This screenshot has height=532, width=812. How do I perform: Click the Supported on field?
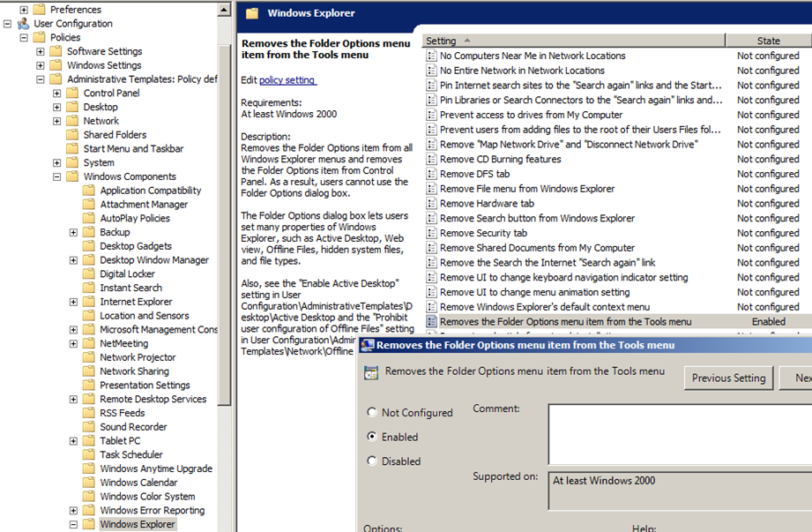coord(680,491)
